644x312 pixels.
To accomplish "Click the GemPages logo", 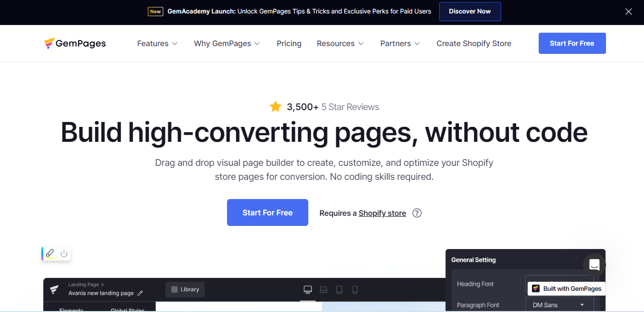I will pos(75,43).
